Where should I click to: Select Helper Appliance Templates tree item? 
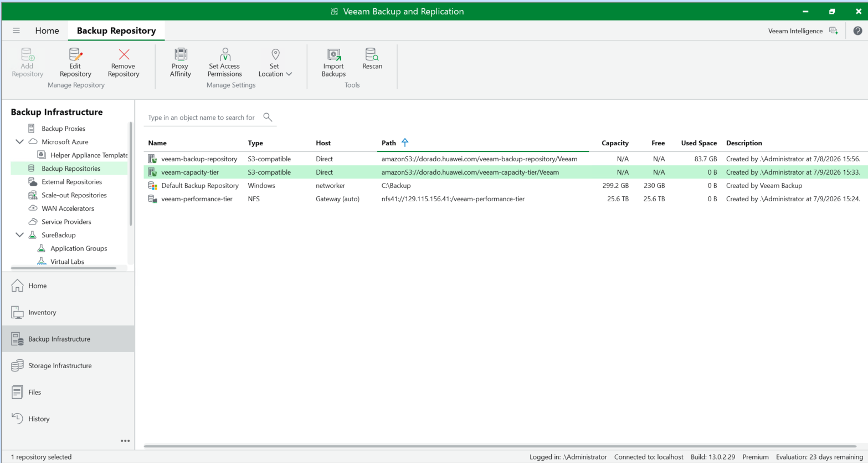click(89, 155)
